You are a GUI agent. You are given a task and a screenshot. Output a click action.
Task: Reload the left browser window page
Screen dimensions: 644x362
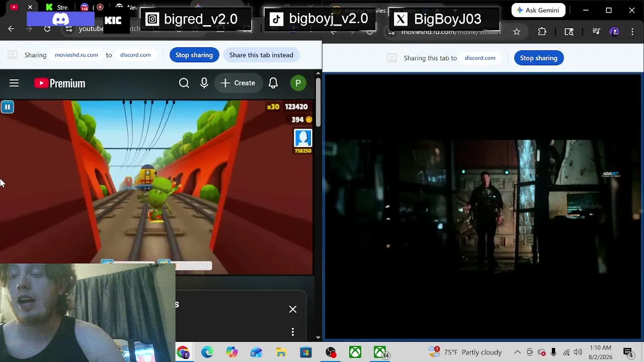tap(47, 29)
